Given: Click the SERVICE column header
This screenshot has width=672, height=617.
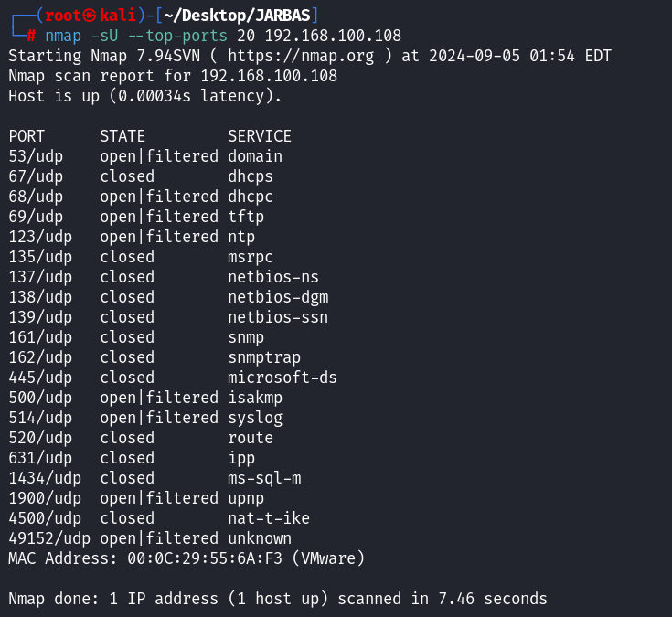Looking at the screenshot, I should [x=260, y=136].
